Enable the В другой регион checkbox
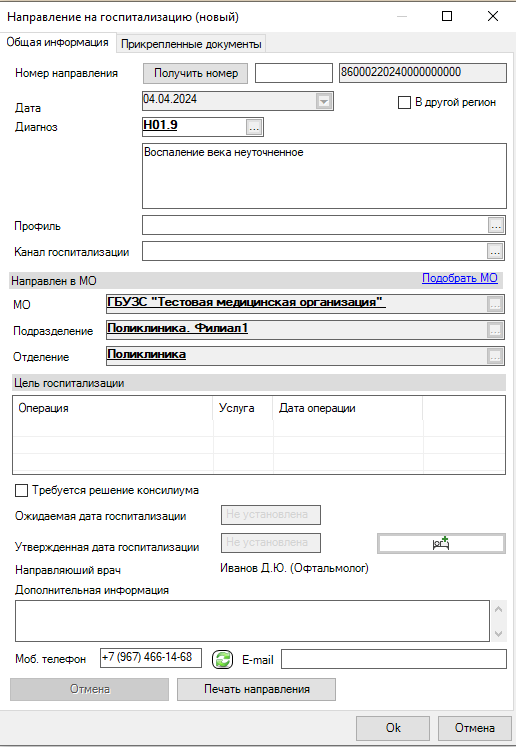The image size is (516, 747). click(404, 102)
